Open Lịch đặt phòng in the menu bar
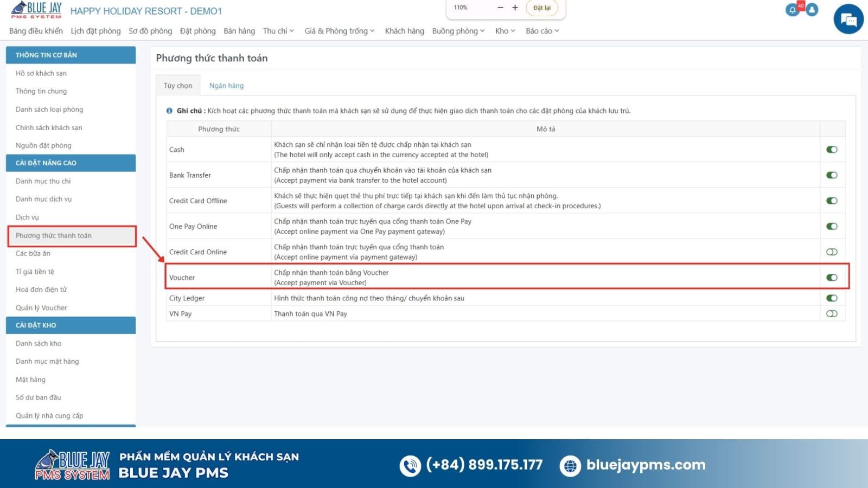This screenshot has width=868, height=488. pos(95,31)
